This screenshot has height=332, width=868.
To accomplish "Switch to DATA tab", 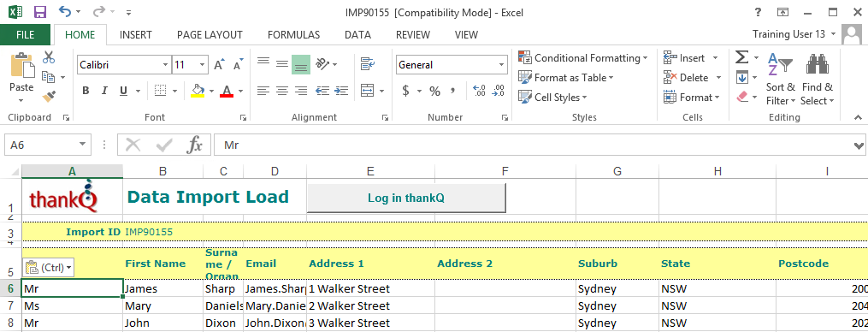I will click(x=357, y=34).
